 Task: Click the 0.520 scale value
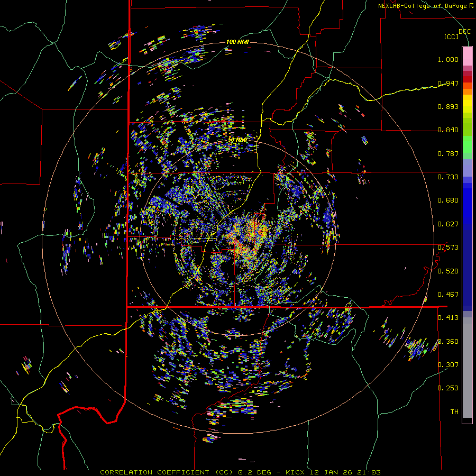(448, 271)
